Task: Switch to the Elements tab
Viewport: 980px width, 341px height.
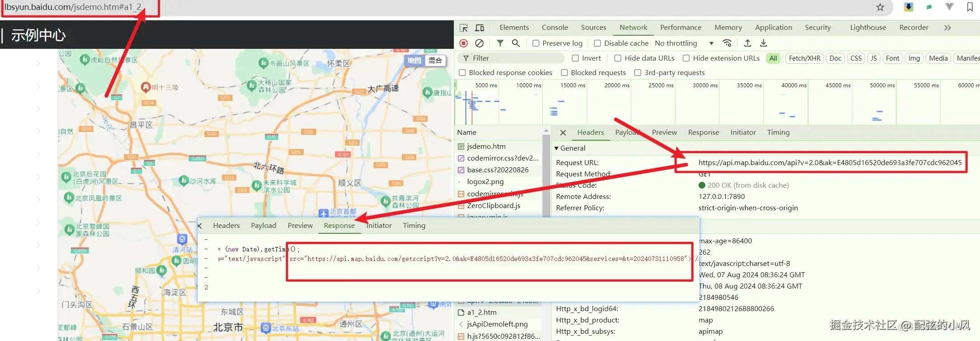Action: [x=514, y=28]
